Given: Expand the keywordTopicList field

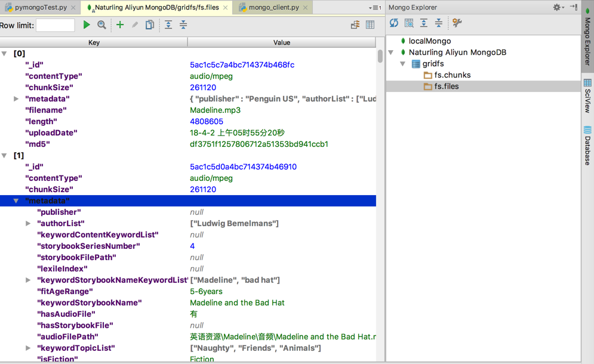Looking at the screenshot, I should coord(28,348).
